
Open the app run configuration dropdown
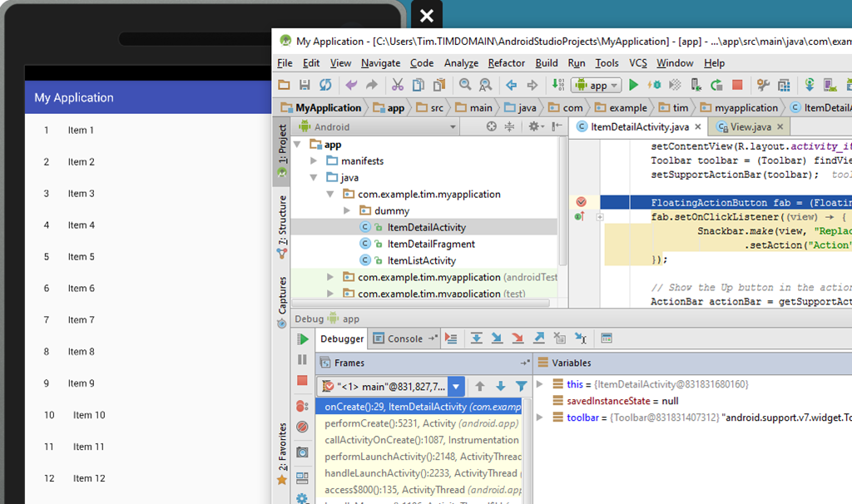[596, 86]
